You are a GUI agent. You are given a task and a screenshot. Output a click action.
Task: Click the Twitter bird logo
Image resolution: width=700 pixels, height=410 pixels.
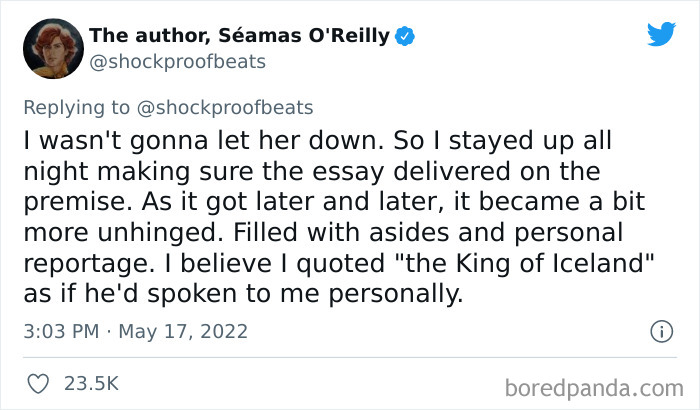pyautogui.click(x=662, y=34)
